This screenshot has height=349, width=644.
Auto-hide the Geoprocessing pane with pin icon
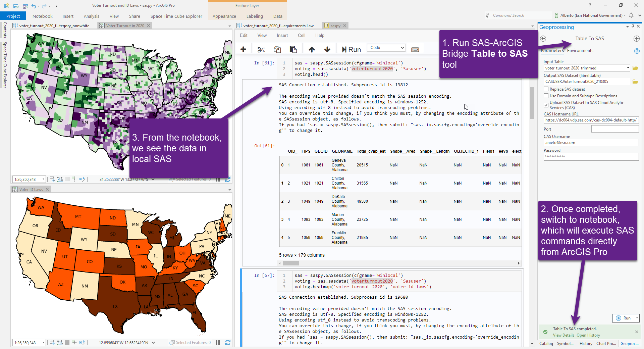pyautogui.click(x=633, y=26)
